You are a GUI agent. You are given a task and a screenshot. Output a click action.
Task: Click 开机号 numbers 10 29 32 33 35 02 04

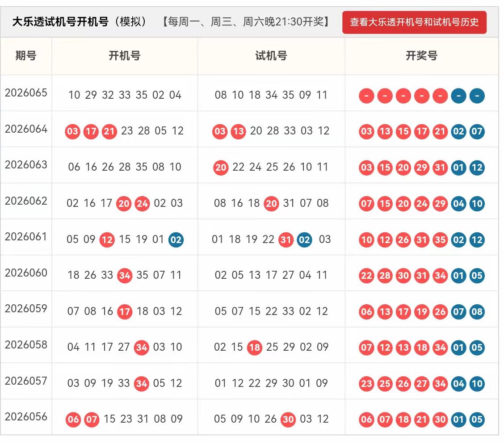coord(125,95)
